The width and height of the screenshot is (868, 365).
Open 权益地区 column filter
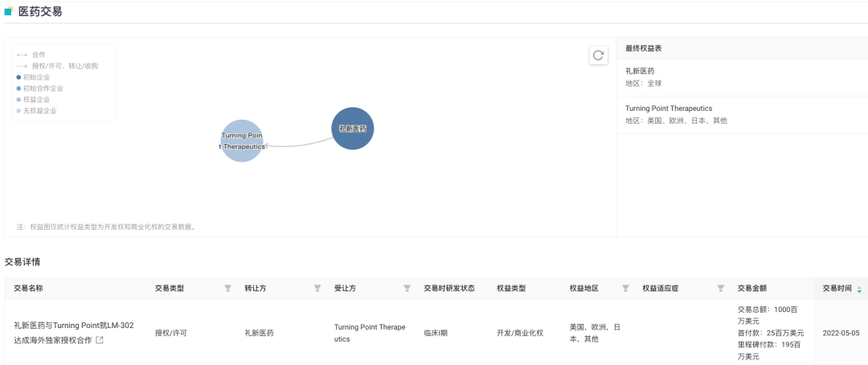click(x=625, y=288)
